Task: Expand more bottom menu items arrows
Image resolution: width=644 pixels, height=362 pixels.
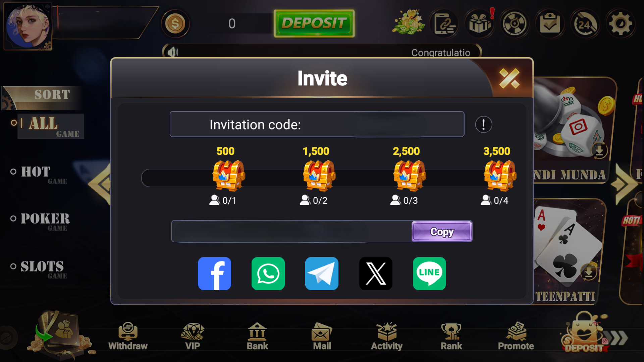Action: pyautogui.click(x=620, y=338)
